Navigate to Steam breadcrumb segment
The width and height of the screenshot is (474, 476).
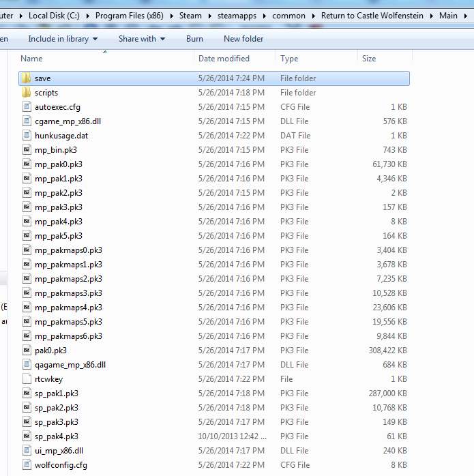click(x=190, y=16)
